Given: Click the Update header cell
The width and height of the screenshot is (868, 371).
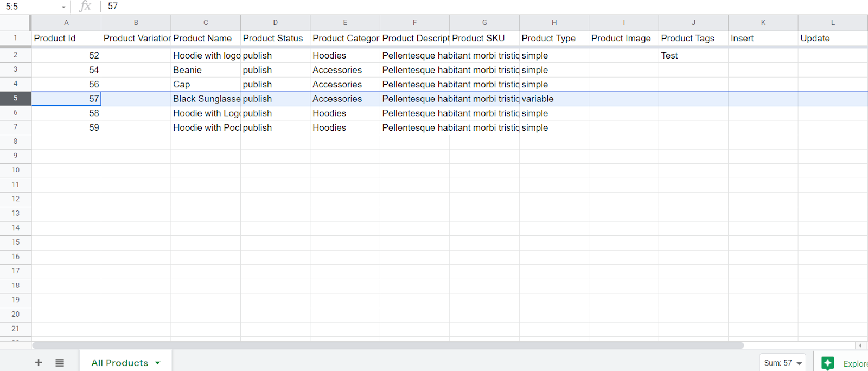Looking at the screenshot, I should pos(833,38).
